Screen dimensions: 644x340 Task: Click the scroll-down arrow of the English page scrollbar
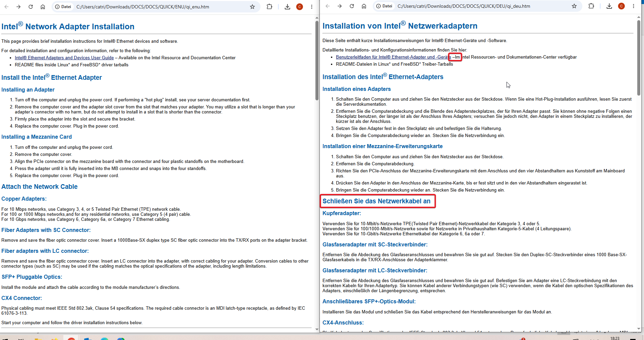[x=317, y=330]
